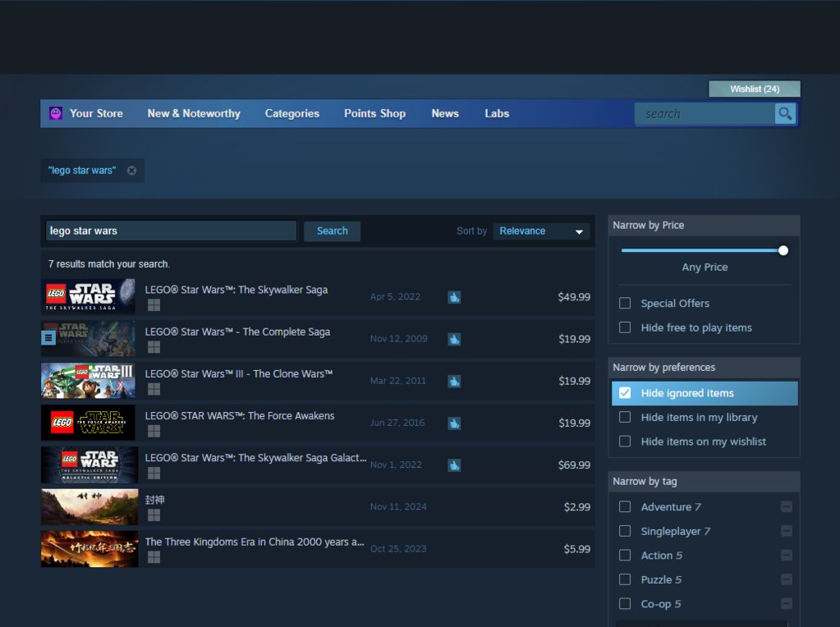
Task: Collapse the Narrow by tag panel header
Action: tap(704, 482)
